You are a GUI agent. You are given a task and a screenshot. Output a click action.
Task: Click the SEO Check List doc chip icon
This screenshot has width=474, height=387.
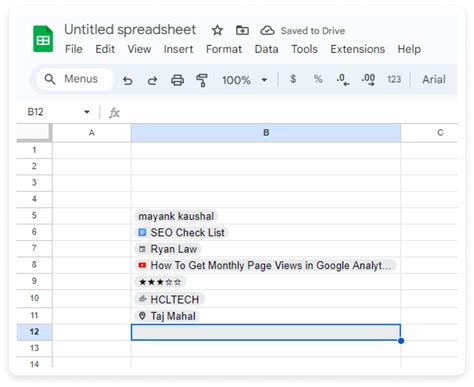coord(142,232)
